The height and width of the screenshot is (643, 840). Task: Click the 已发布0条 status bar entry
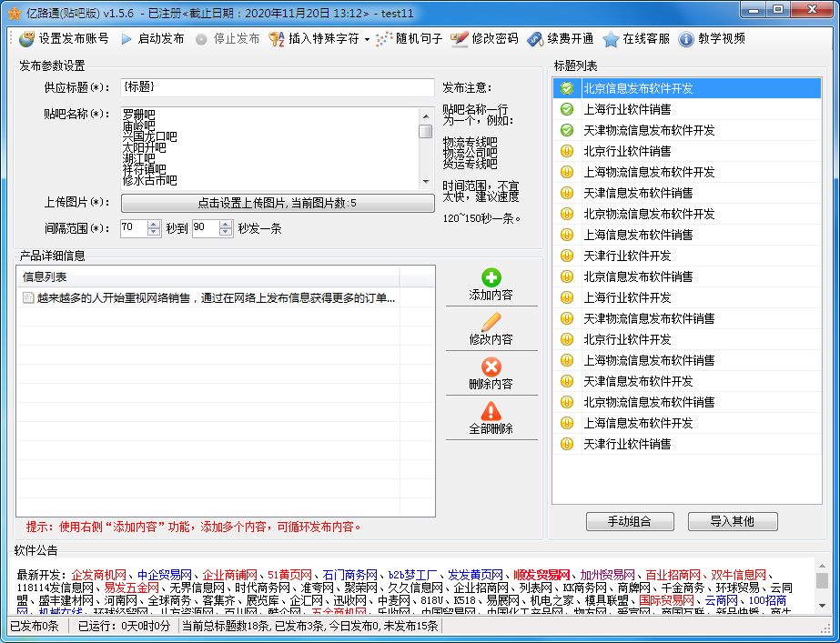click(35, 626)
